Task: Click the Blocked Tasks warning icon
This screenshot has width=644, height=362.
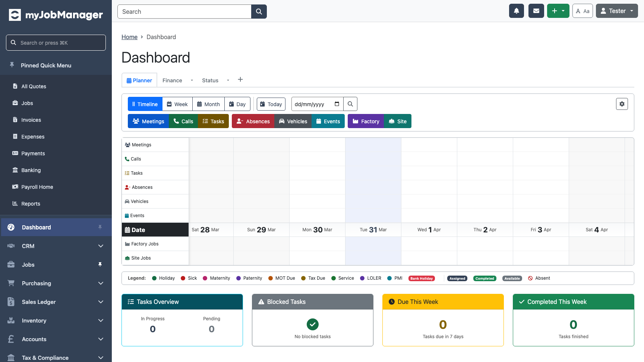Action: coord(261,302)
